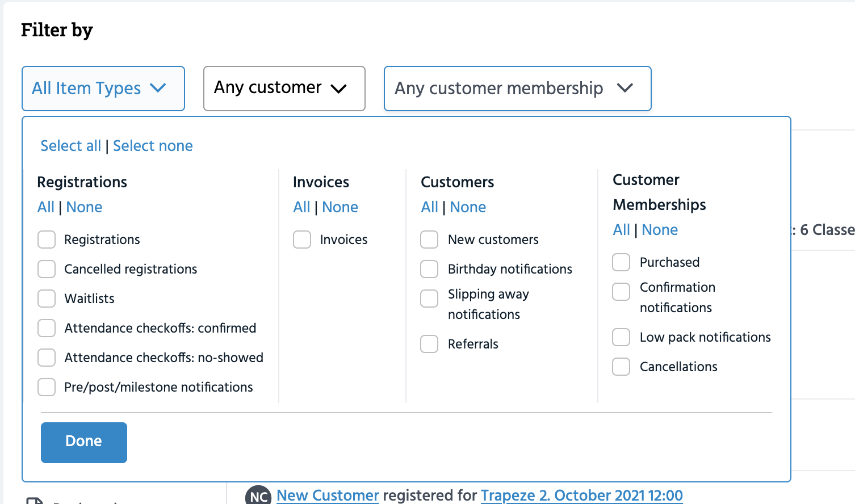Viewport: 855px width, 504px height.
Task: Expand the Any customer dropdown
Action: click(284, 89)
